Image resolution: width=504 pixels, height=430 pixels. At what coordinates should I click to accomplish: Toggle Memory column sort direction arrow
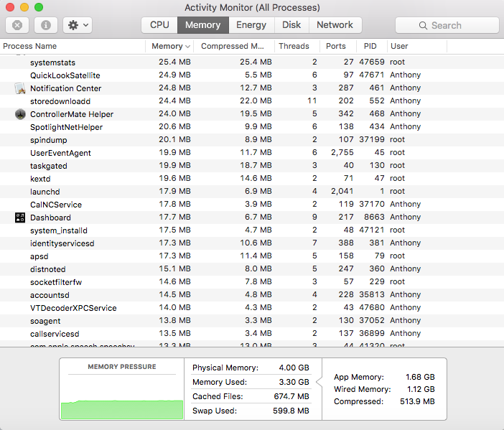tap(187, 47)
